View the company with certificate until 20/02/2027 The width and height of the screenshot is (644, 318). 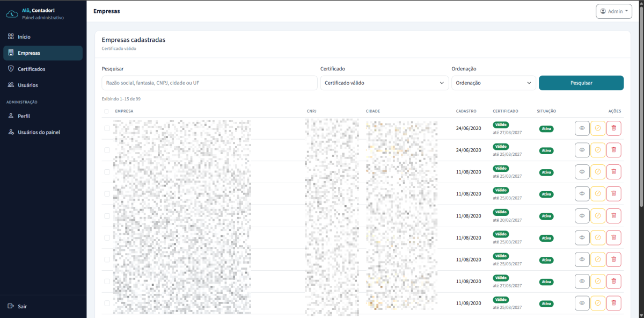582,215
